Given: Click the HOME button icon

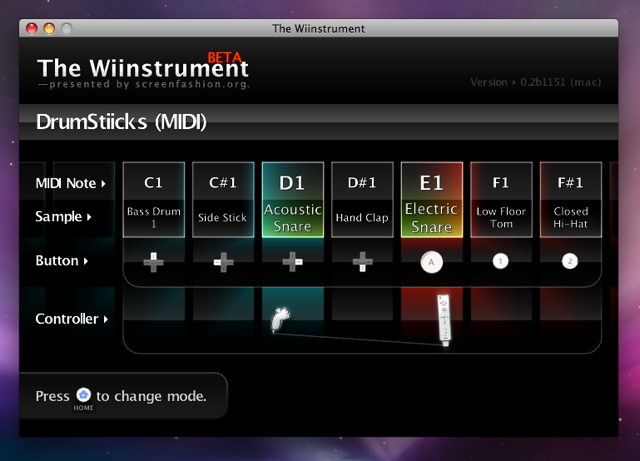Looking at the screenshot, I should point(84,395).
